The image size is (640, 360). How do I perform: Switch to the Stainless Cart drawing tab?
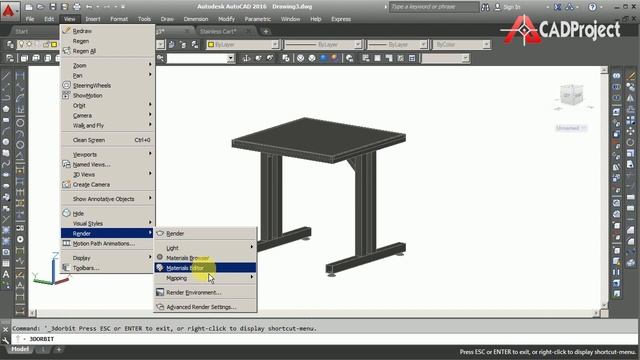(x=218, y=31)
